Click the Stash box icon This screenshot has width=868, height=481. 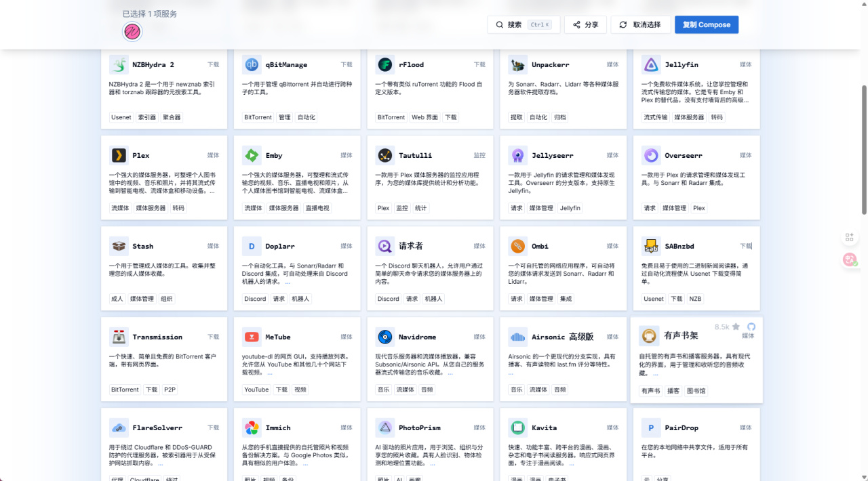point(119,246)
